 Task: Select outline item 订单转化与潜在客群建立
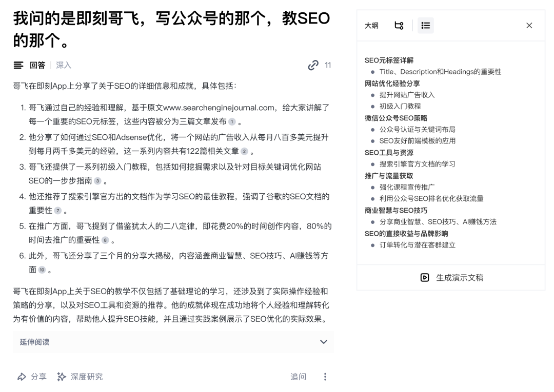pos(417,245)
